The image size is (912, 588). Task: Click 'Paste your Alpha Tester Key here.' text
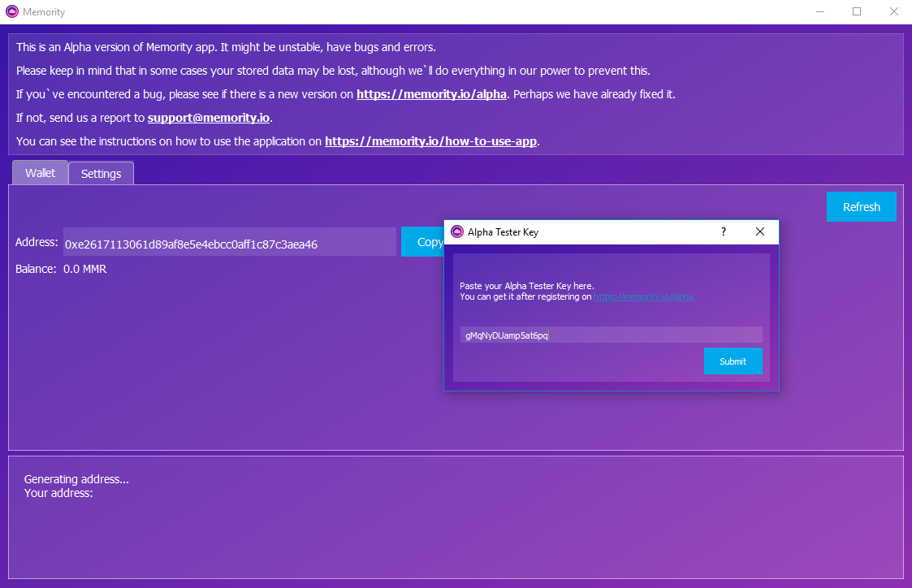527,286
